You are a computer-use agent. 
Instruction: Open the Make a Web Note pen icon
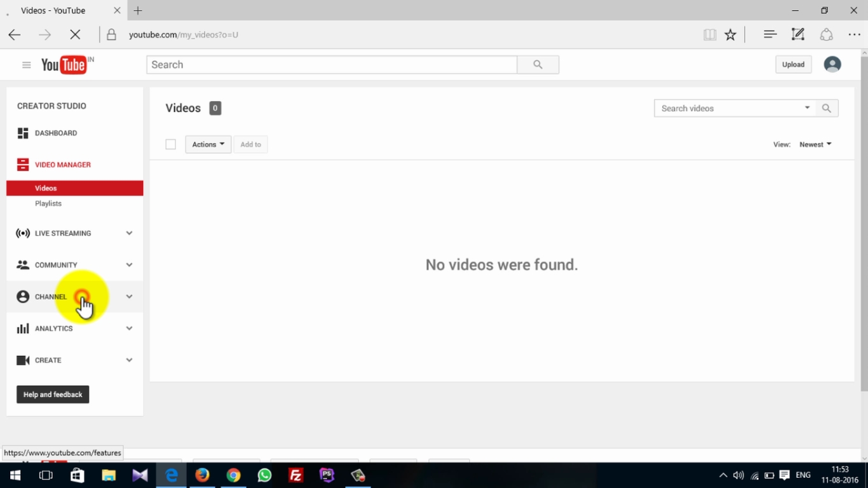798,35
